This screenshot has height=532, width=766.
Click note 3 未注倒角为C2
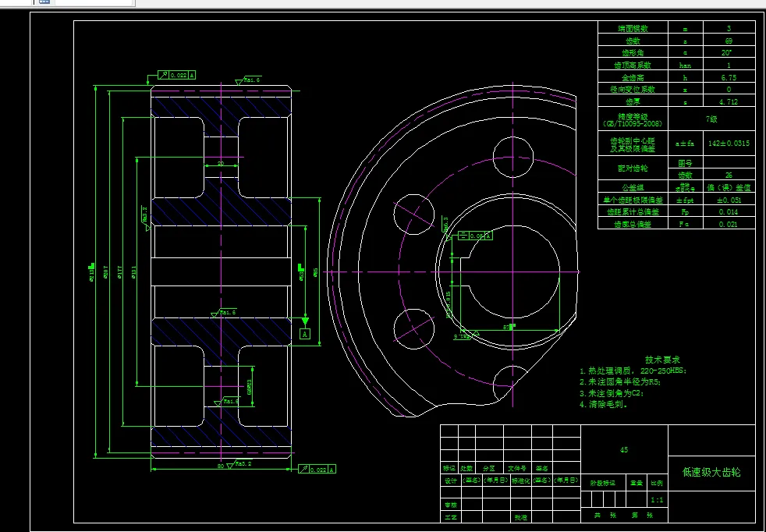(x=612, y=393)
